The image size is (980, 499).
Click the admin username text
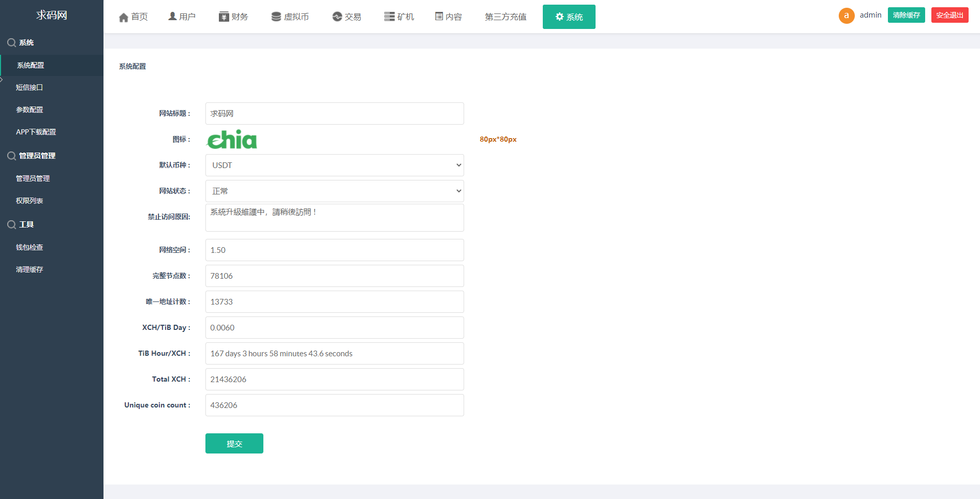click(870, 15)
